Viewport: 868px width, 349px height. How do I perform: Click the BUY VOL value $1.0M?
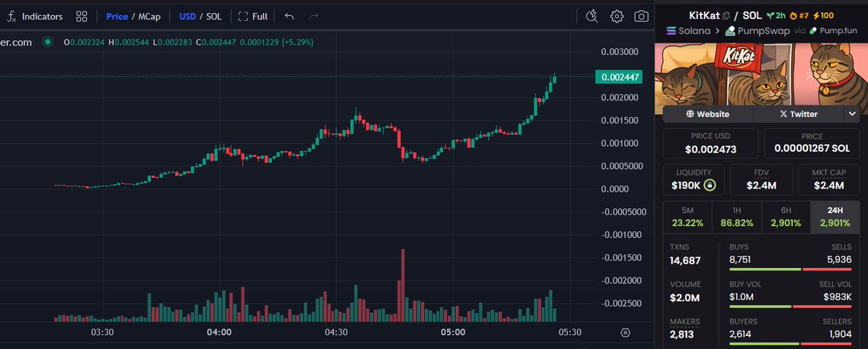coord(741,296)
